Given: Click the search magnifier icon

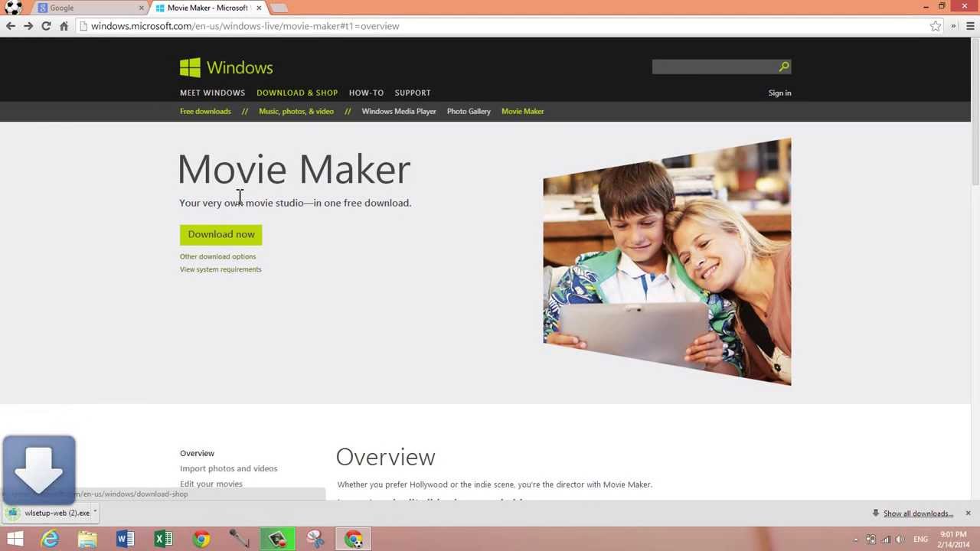Looking at the screenshot, I should tap(784, 67).
